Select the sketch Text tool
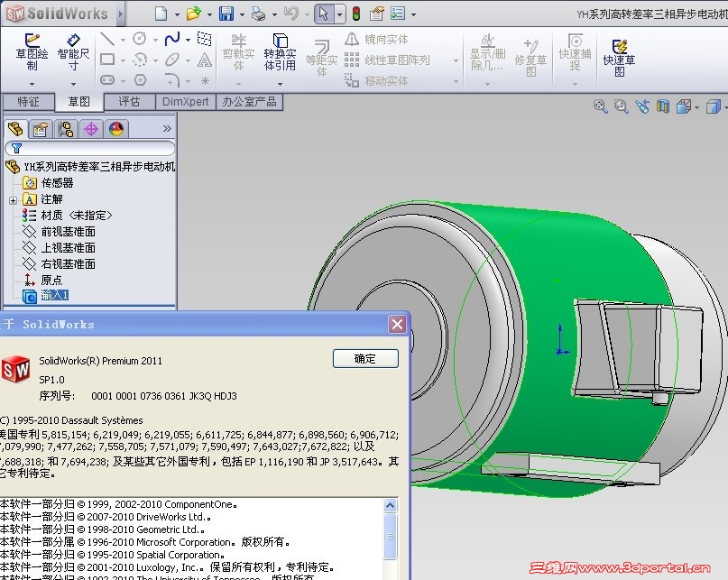The height and width of the screenshot is (580, 728). (x=205, y=60)
